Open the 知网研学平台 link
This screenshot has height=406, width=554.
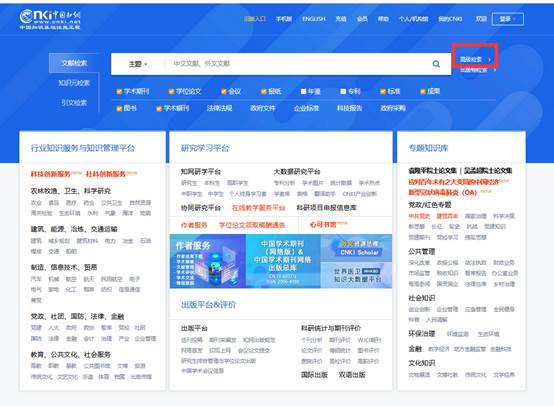(201, 172)
